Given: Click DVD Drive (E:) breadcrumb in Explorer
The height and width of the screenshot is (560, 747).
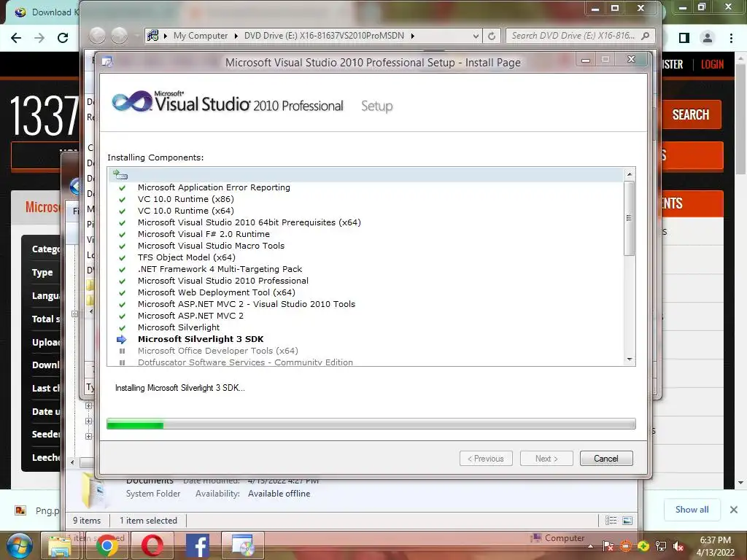Looking at the screenshot, I should (x=324, y=36).
